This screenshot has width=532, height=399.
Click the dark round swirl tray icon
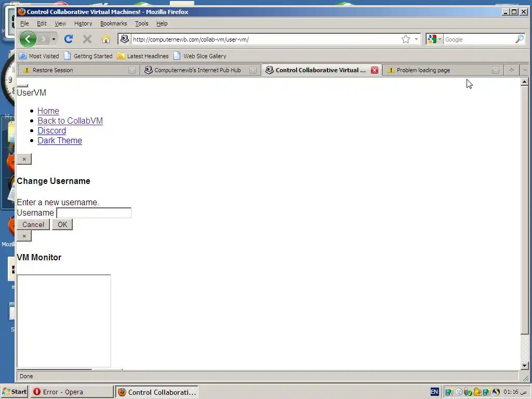point(496,392)
